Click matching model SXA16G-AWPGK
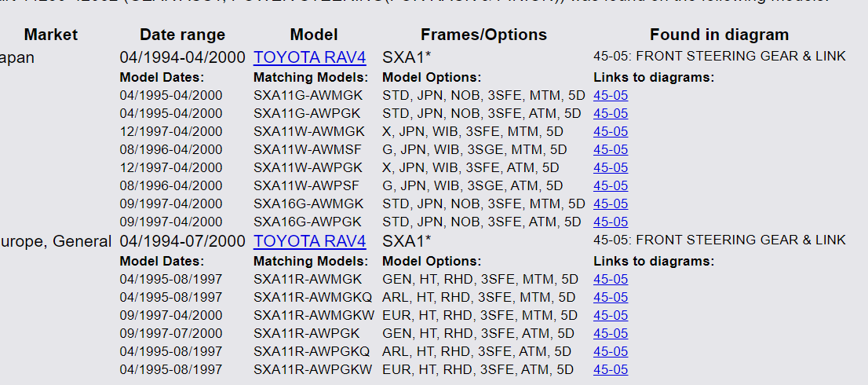868x385 pixels. [307, 222]
